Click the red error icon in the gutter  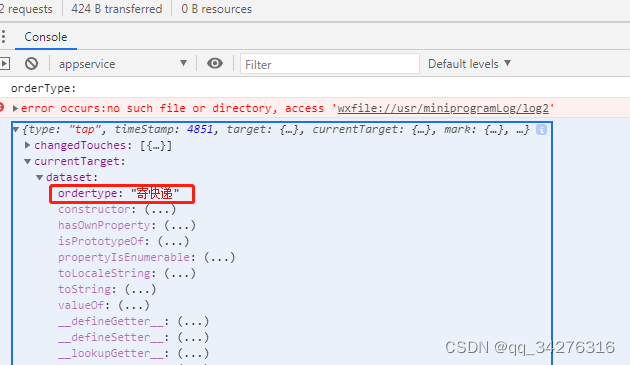(2, 107)
